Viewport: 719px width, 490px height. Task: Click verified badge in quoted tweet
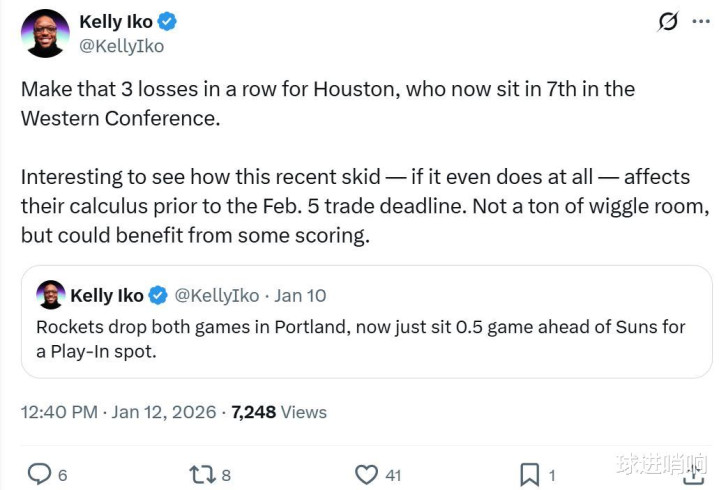(x=158, y=295)
